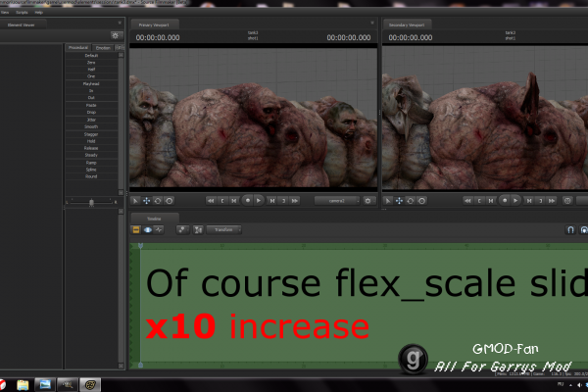Click the presets list scroll down arrow

coord(122,192)
